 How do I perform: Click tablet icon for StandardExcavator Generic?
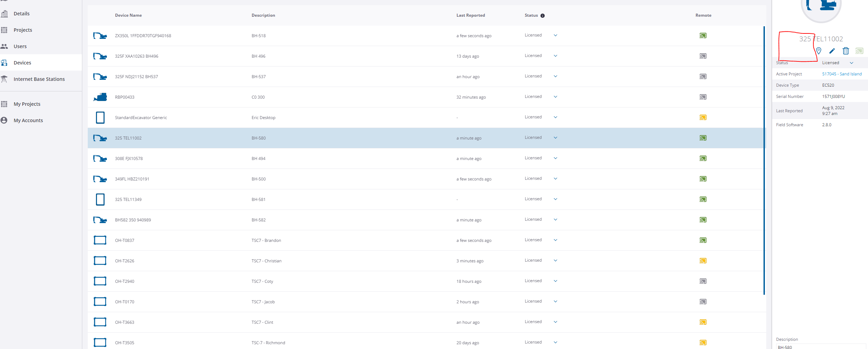click(100, 117)
